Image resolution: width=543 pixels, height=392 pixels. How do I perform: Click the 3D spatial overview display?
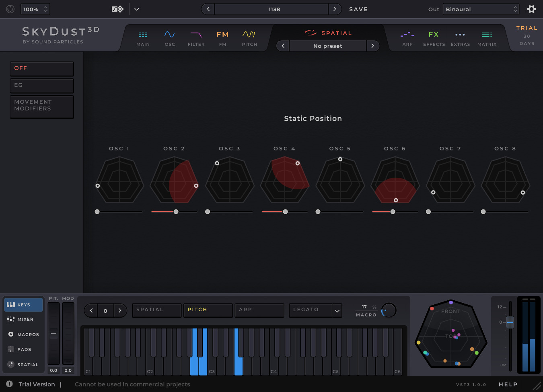451,334
